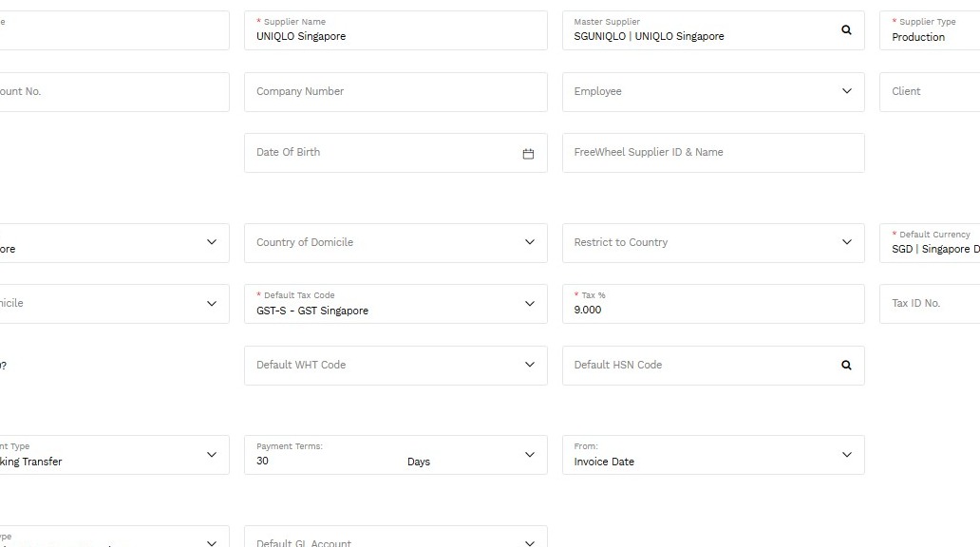The width and height of the screenshot is (980, 547).
Task: Open the Default Currency SGD field
Action: [930, 242]
